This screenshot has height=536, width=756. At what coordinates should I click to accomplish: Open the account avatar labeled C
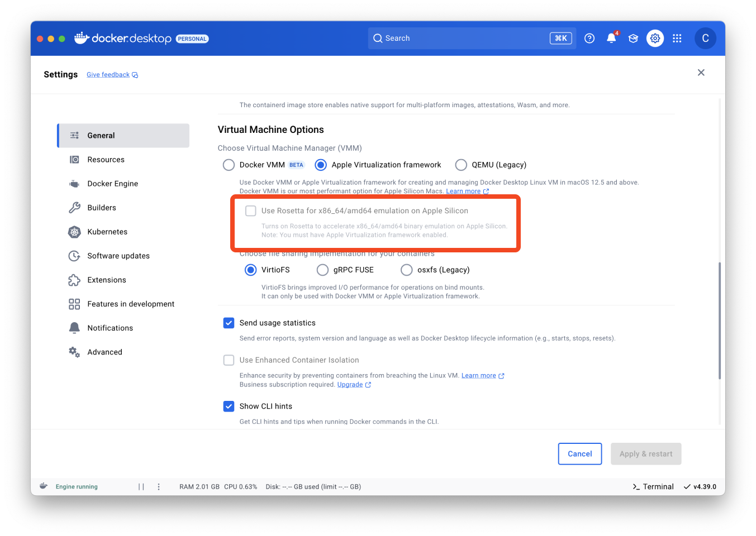coord(705,39)
